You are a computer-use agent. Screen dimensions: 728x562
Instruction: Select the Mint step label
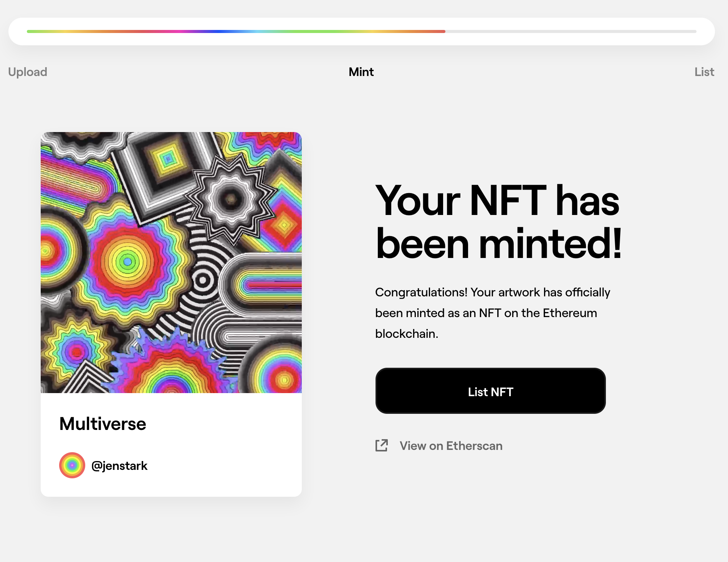tap(361, 72)
